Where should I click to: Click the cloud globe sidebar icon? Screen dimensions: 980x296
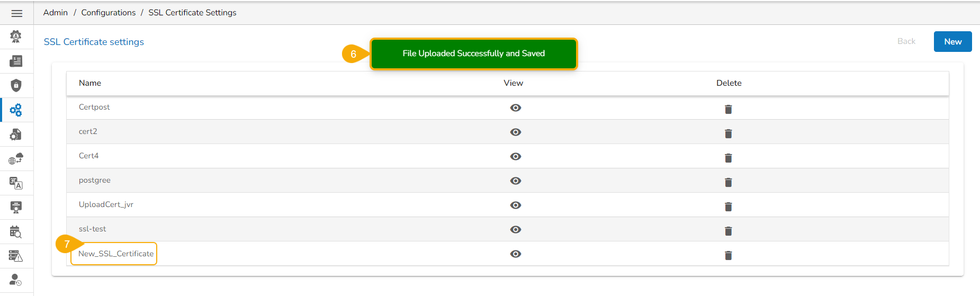tap(16, 159)
